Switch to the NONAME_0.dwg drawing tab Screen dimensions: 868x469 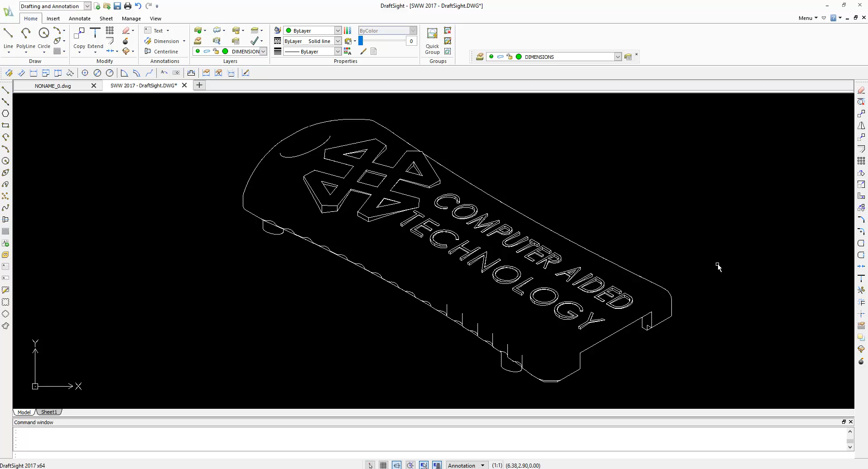[53, 86]
